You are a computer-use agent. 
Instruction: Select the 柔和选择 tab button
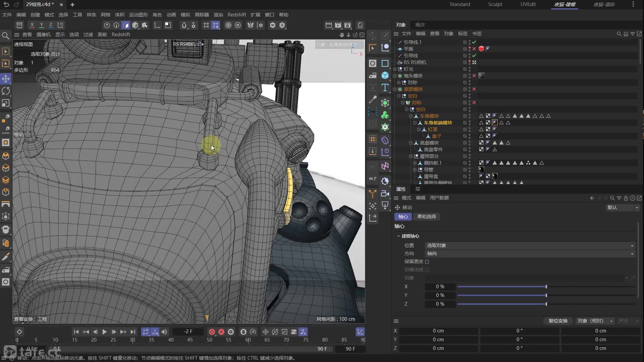[427, 217]
